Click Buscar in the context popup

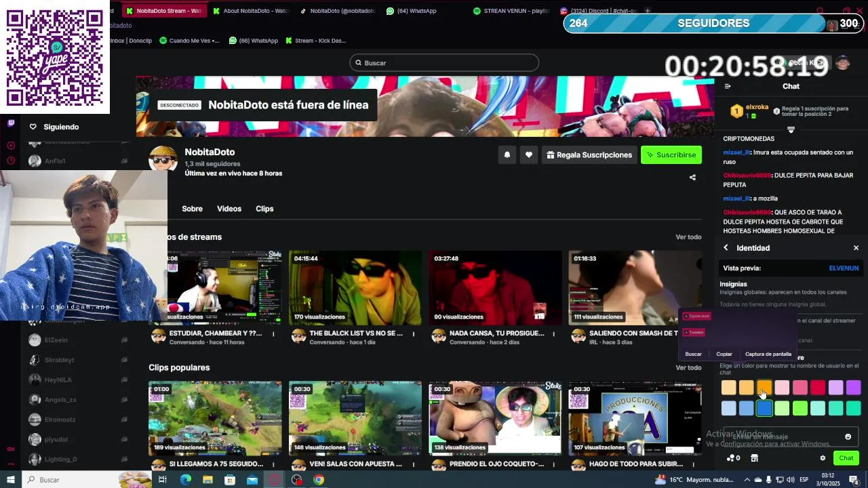[693, 354]
